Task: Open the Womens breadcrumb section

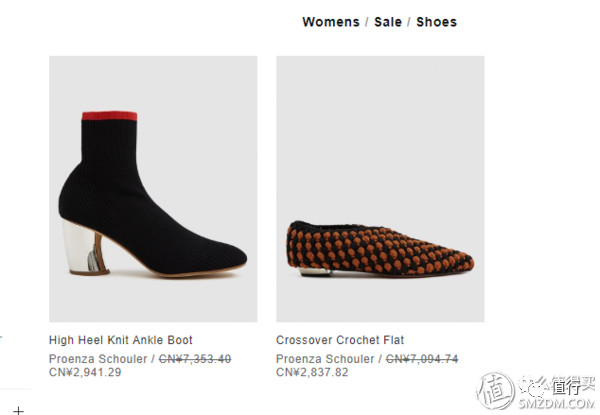Action: coord(330,22)
